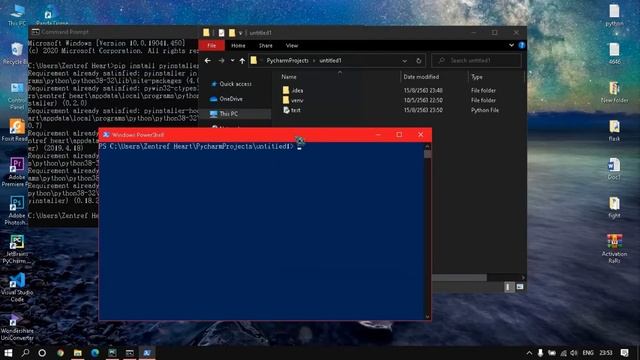Open Home ribbon tab in Explorer
This screenshot has width=640, height=360.
238,45
